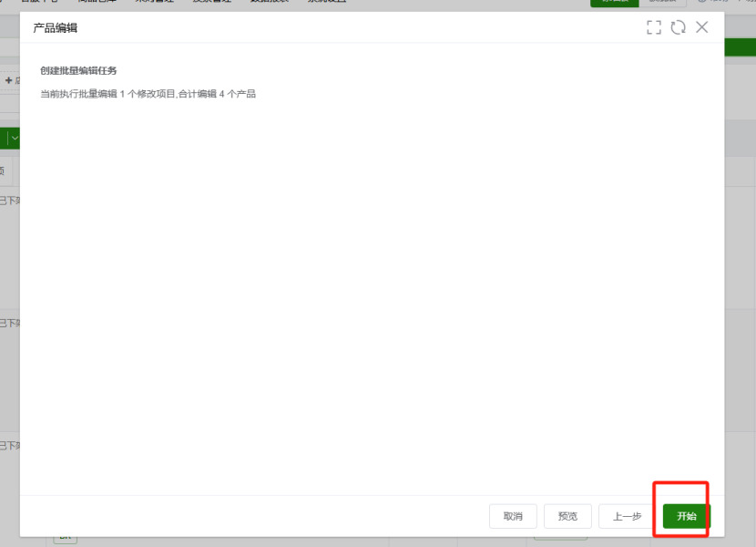The width and height of the screenshot is (756, 547).
Task: Click the second 已下架 status label
Action: pyautogui.click(x=10, y=323)
